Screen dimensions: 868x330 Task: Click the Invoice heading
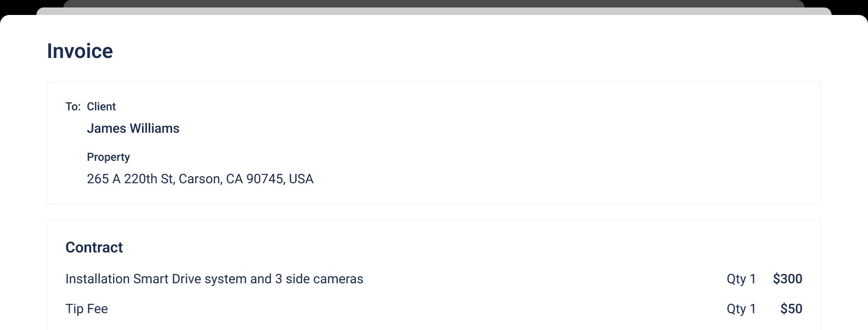(80, 51)
